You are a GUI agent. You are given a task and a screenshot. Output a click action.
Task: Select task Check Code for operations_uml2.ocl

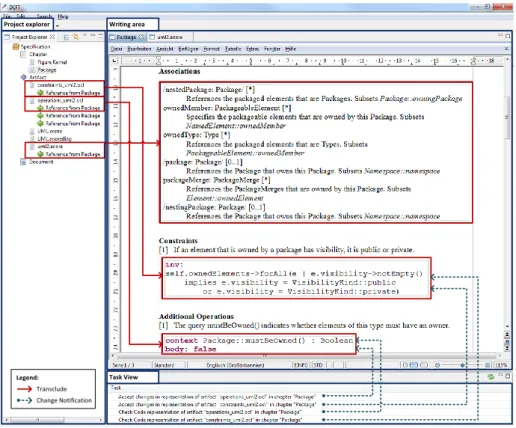[210, 412]
